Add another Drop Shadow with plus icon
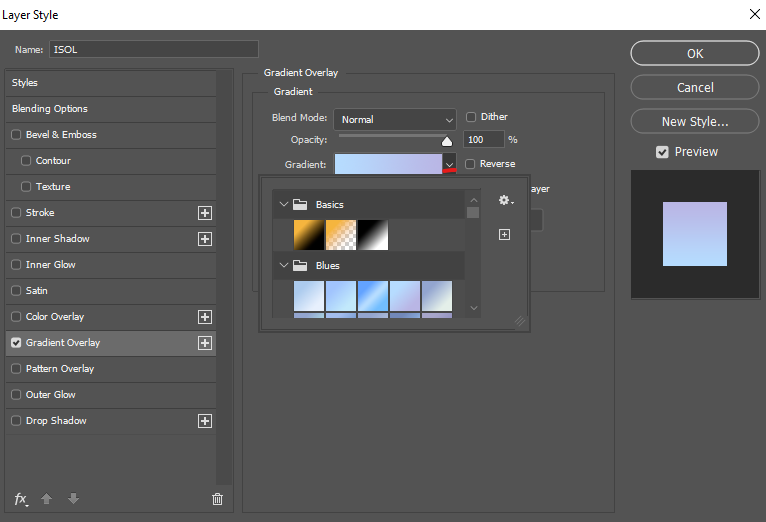The image size is (766, 522). pyautogui.click(x=205, y=421)
